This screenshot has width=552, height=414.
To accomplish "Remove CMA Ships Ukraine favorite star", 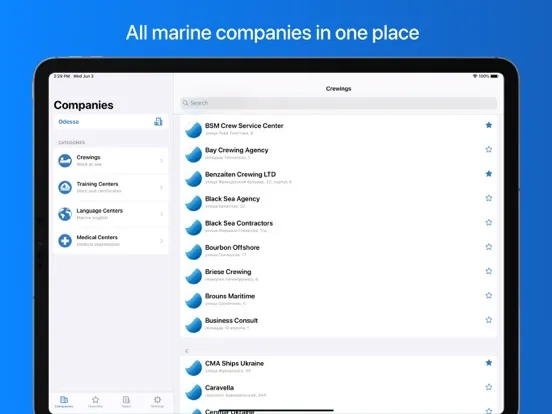I will click(x=489, y=363).
